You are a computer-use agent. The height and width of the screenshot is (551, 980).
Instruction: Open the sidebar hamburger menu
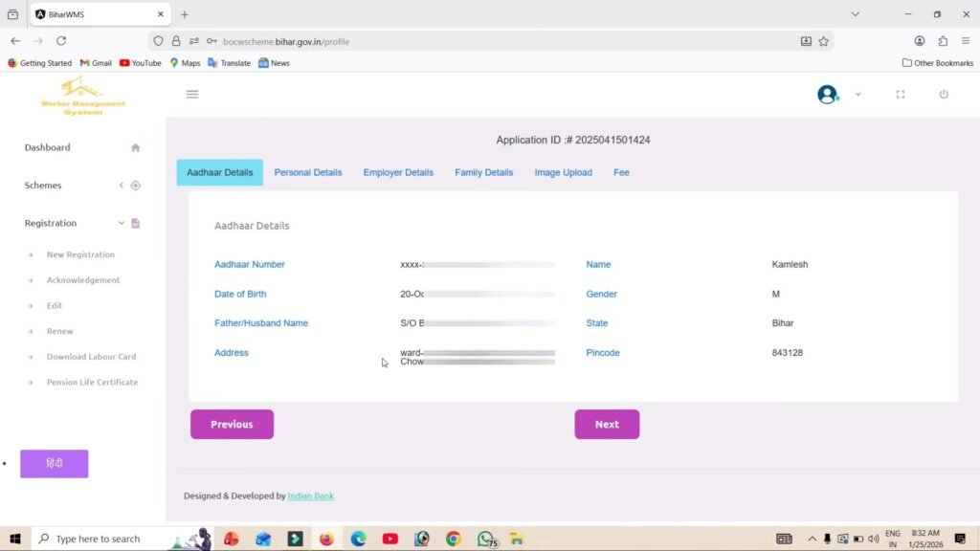(192, 94)
